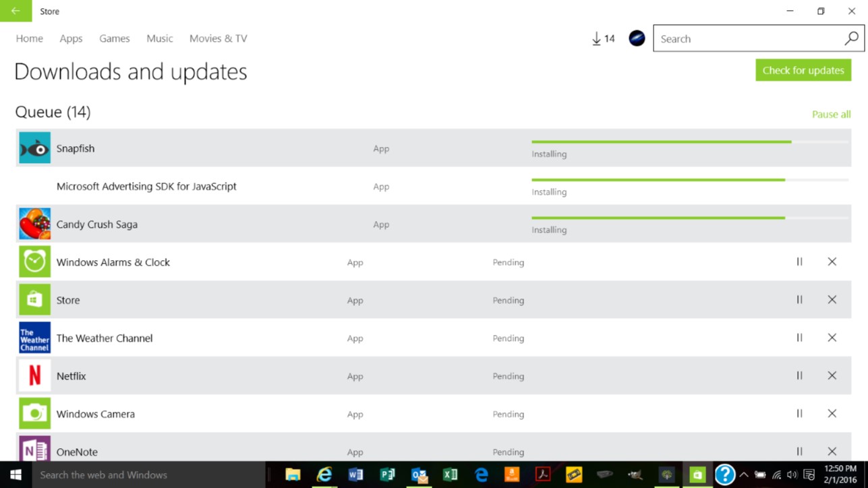Open Publisher from the taskbar

387,475
